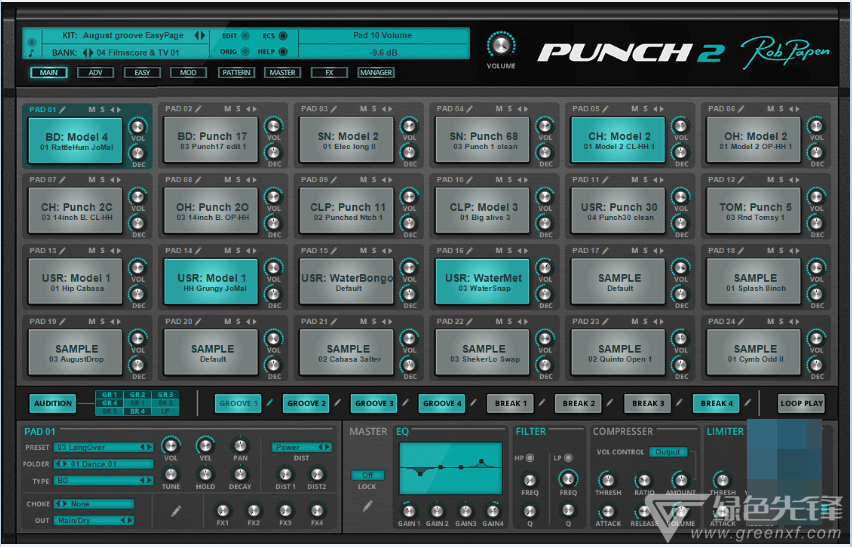This screenshot has width=852, height=547.
Task: Click the GR 2 cell in pattern grid
Action: tap(137, 395)
